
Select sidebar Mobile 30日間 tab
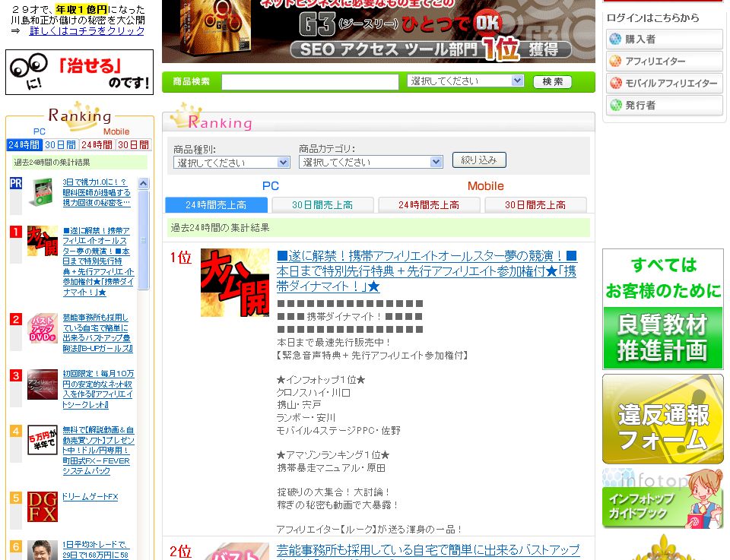[134, 145]
